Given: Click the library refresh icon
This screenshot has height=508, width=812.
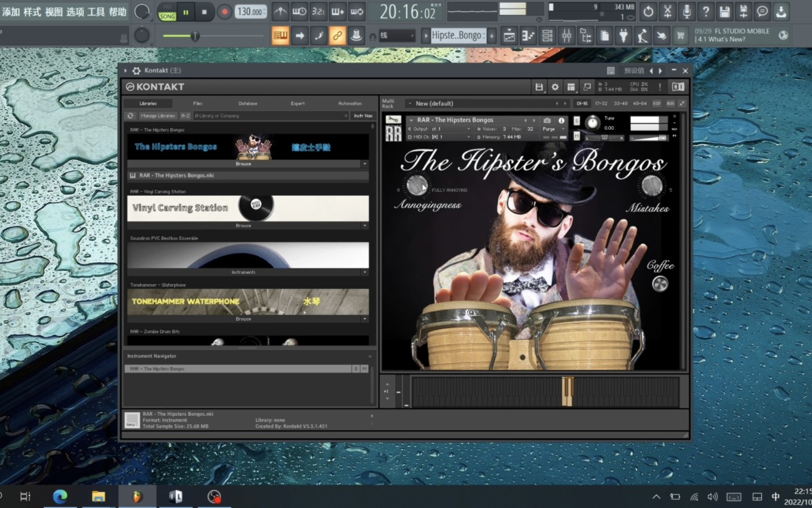Looking at the screenshot, I should coord(130,116).
